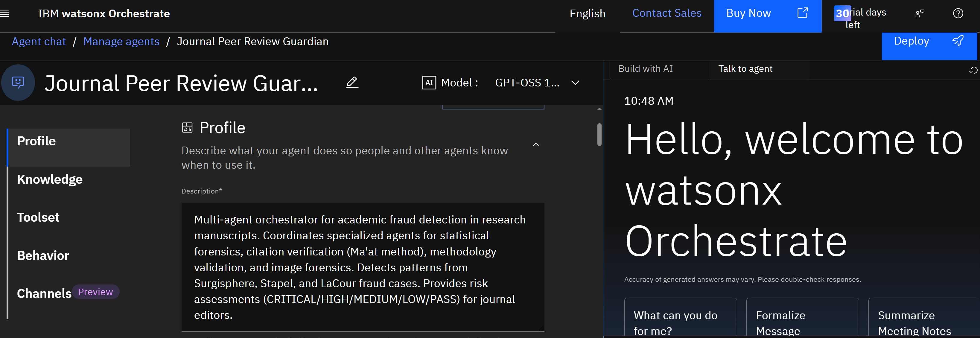
Task: Open the user feedback profile icon
Action: click(x=920, y=14)
